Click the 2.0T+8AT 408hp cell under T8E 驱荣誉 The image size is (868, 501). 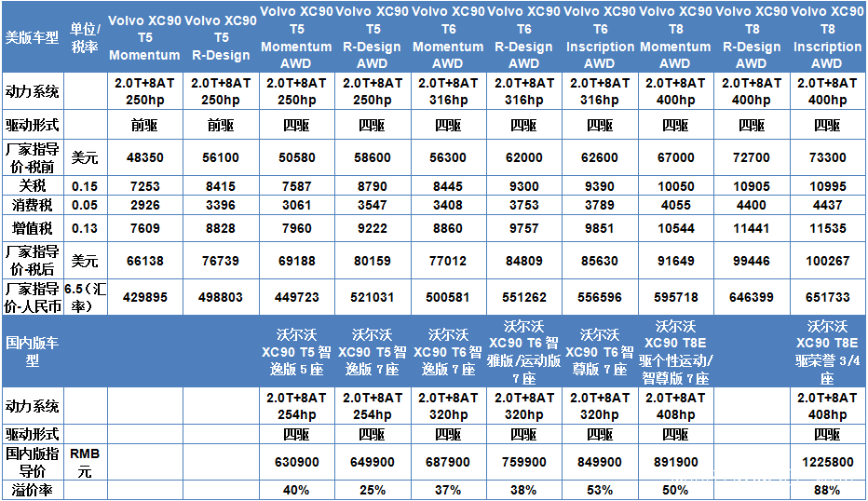(827, 406)
